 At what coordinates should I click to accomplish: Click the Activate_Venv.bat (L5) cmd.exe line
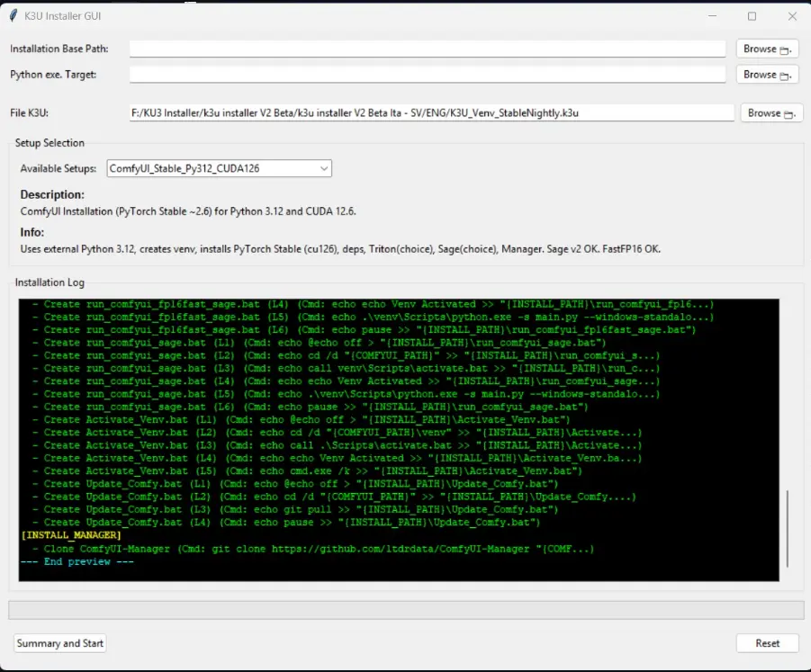(x=307, y=471)
